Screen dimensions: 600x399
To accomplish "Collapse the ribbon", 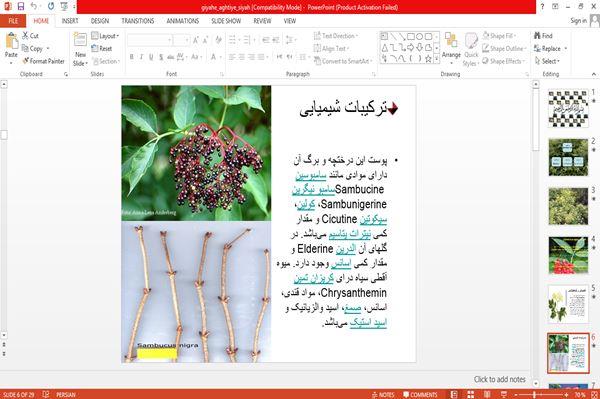I will click(x=593, y=74).
